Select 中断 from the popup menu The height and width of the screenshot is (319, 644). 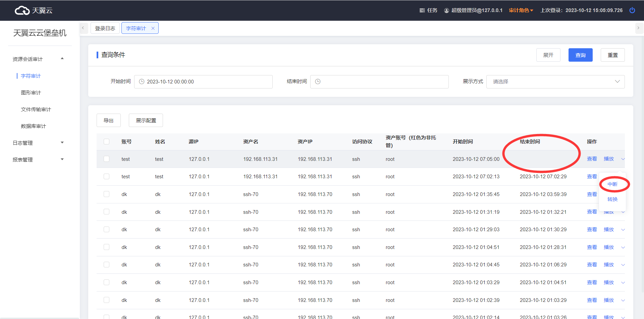pos(612,184)
